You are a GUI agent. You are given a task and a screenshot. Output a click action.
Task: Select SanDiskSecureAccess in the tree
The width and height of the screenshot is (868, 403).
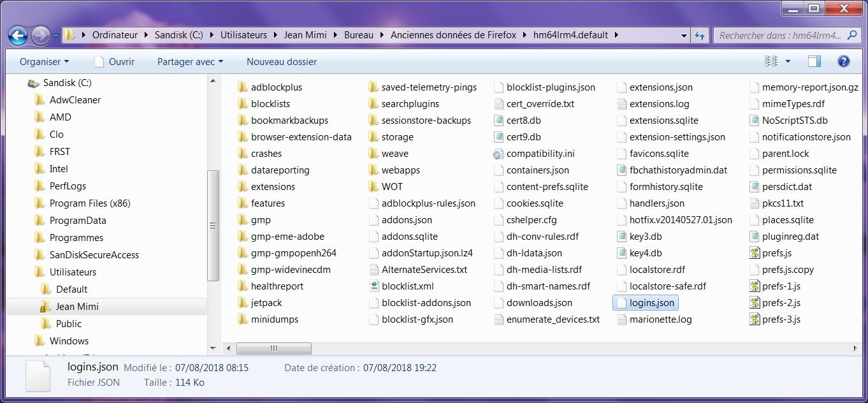pyautogui.click(x=94, y=255)
